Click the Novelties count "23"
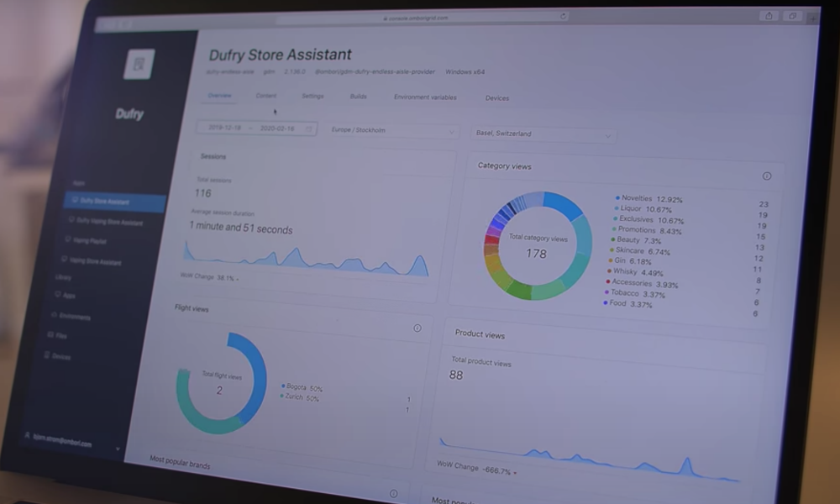Screen dimensions: 840x504 (764, 203)
